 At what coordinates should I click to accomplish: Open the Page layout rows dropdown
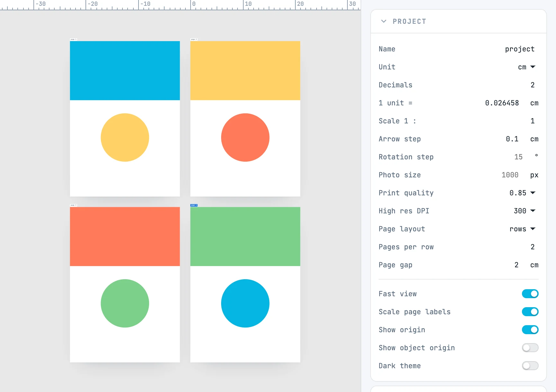pyautogui.click(x=523, y=229)
